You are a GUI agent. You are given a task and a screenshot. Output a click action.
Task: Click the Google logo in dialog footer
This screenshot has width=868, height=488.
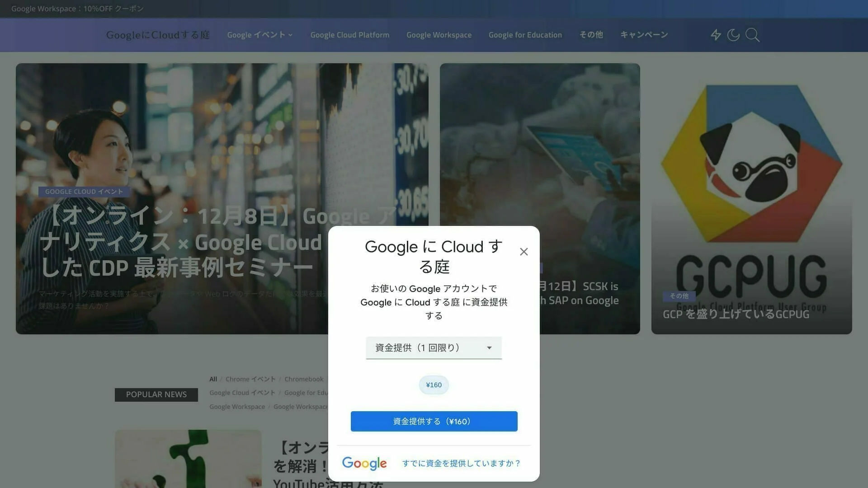(x=364, y=463)
